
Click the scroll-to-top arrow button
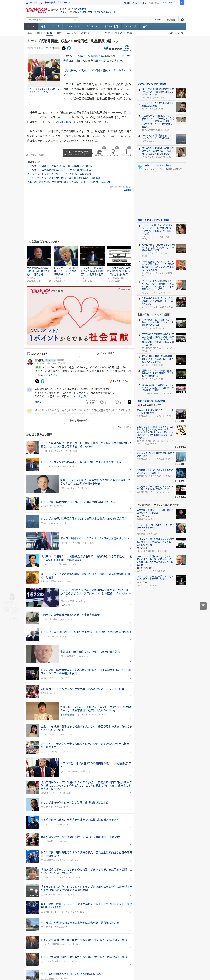[x=203, y=606]
